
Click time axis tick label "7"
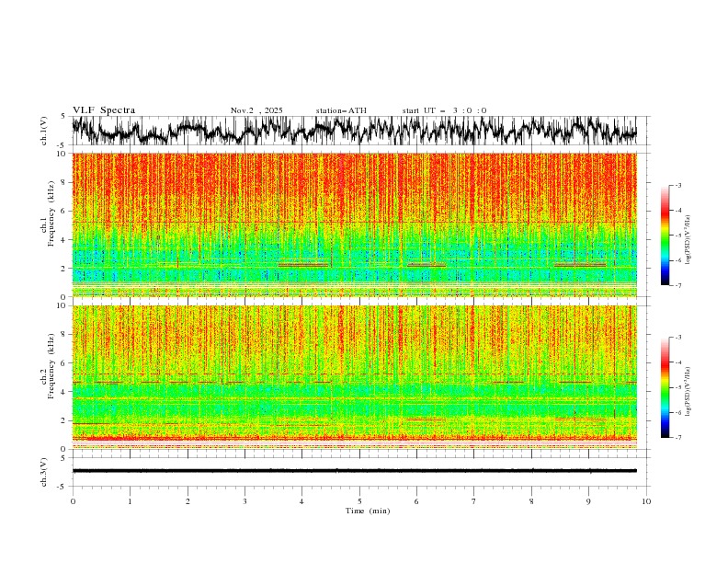[x=474, y=501]
